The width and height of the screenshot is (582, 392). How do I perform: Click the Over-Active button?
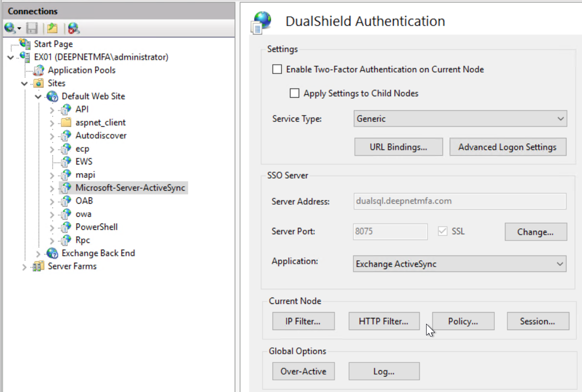(x=303, y=372)
